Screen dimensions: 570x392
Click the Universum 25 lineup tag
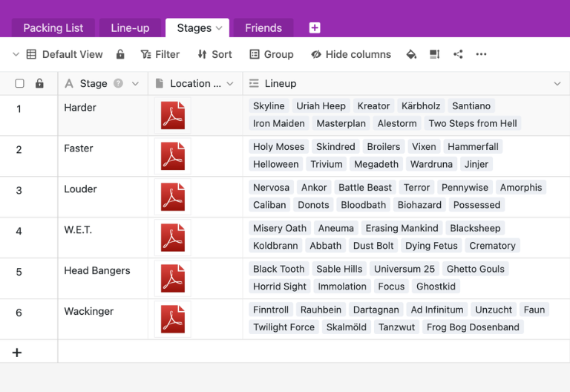tap(404, 269)
